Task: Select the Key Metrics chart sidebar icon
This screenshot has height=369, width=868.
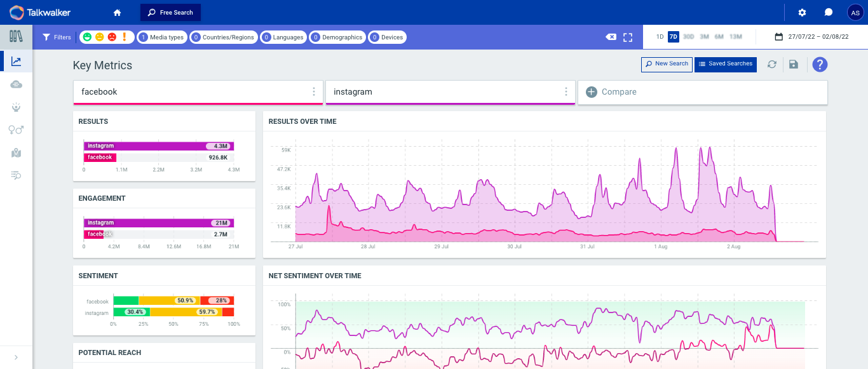Action: (x=16, y=61)
